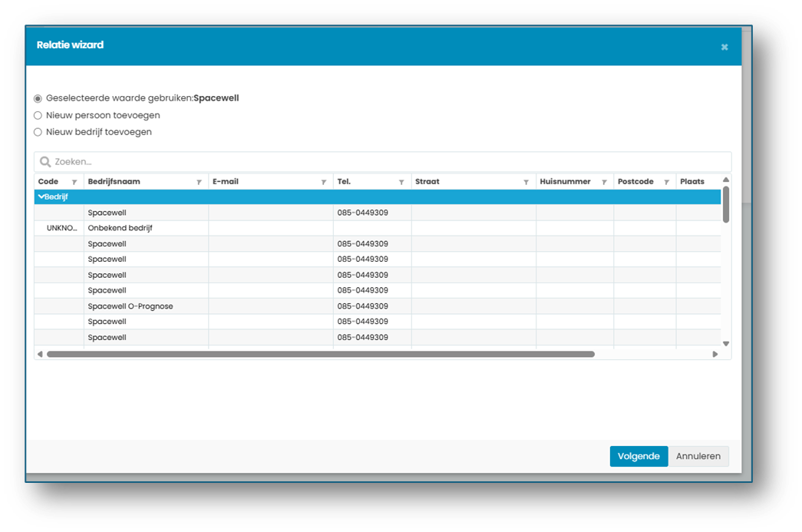Sort by the Bedrijfsnaam column header

pos(114,182)
